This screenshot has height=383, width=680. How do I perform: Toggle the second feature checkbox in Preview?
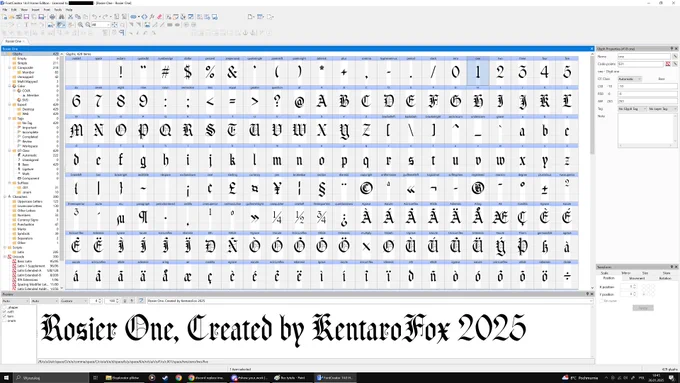point(5,312)
